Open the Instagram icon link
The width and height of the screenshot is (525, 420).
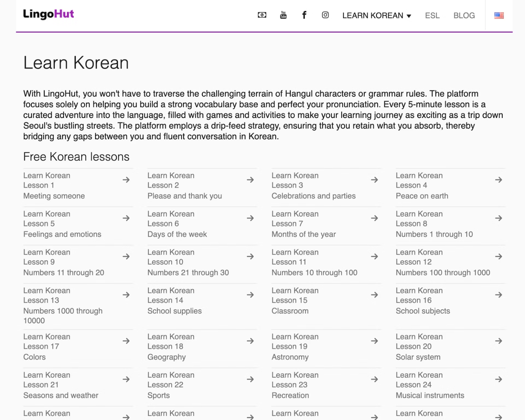(325, 15)
